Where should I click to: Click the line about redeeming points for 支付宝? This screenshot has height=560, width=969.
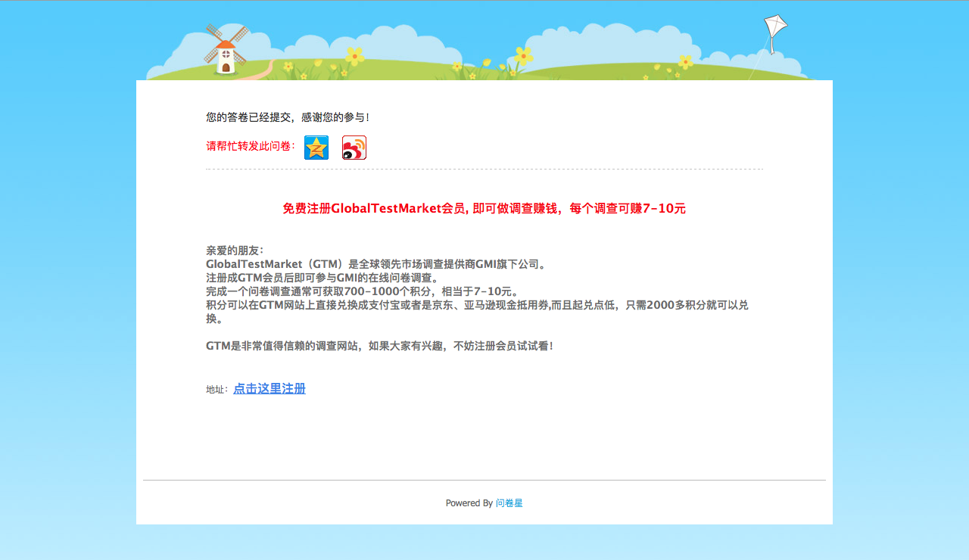tap(478, 312)
